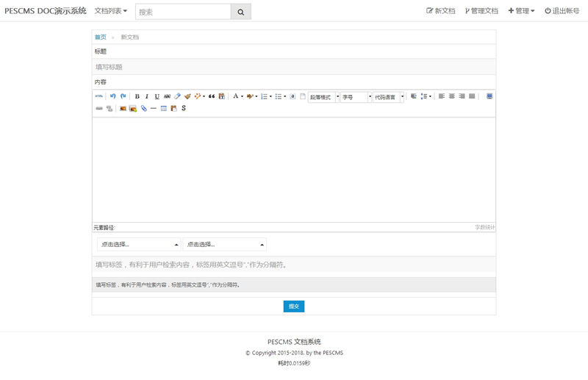Click the clear document blank page icon
The height and width of the screenshot is (380, 588).
(x=303, y=96)
